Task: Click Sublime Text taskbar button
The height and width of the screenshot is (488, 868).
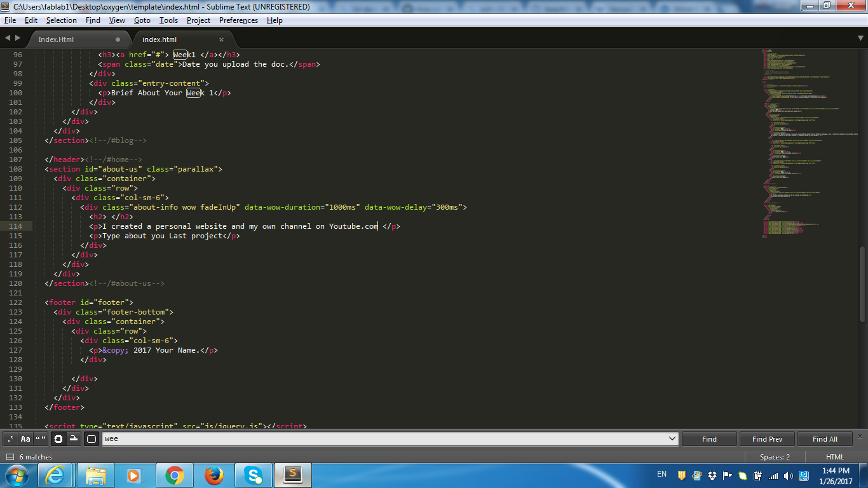Action: [x=293, y=475]
